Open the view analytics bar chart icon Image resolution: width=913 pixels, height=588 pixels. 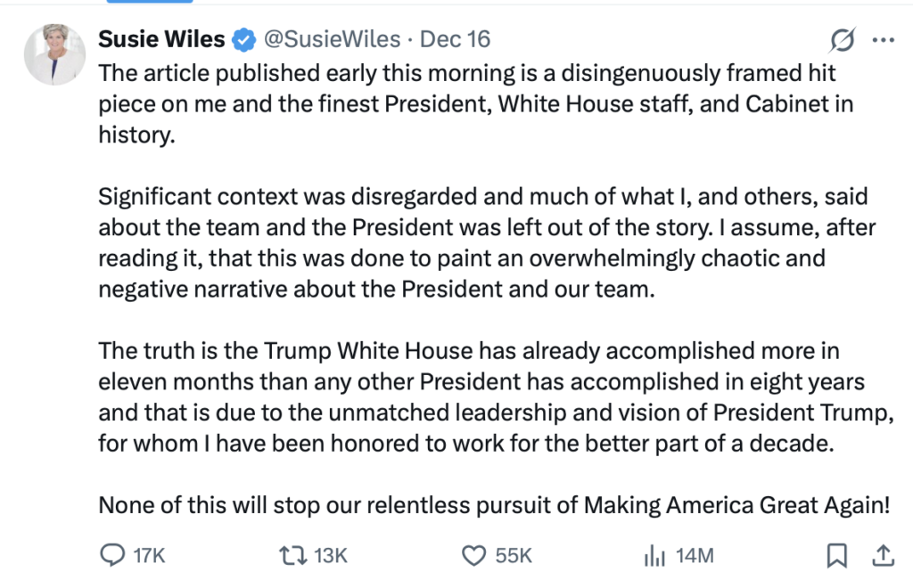coord(655,556)
